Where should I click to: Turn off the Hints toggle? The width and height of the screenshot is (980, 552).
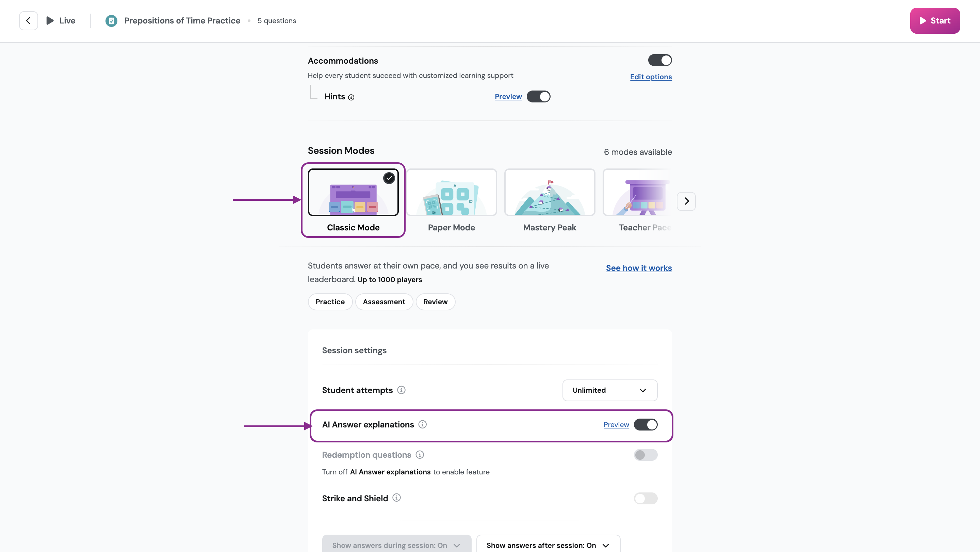[x=538, y=97]
